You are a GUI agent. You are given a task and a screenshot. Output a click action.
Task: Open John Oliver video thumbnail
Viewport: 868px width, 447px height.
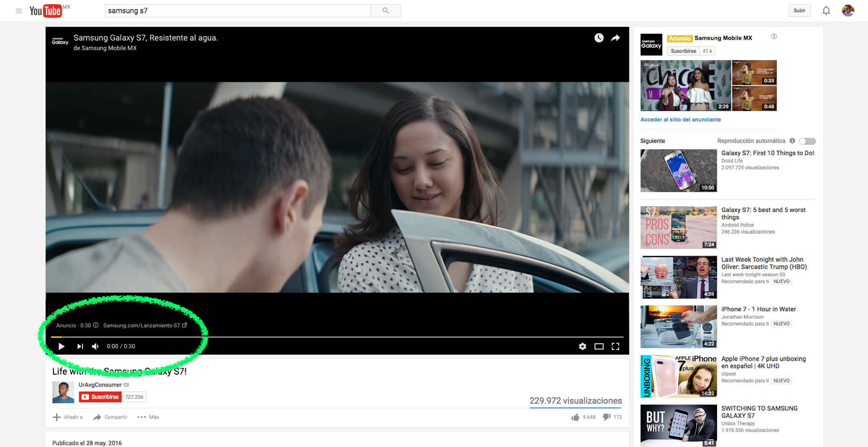(679, 277)
